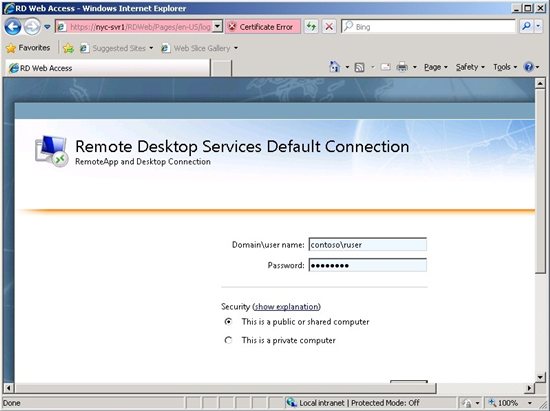Click the browser Back arrow button
The image size is (550, 411).
(13, 27)
